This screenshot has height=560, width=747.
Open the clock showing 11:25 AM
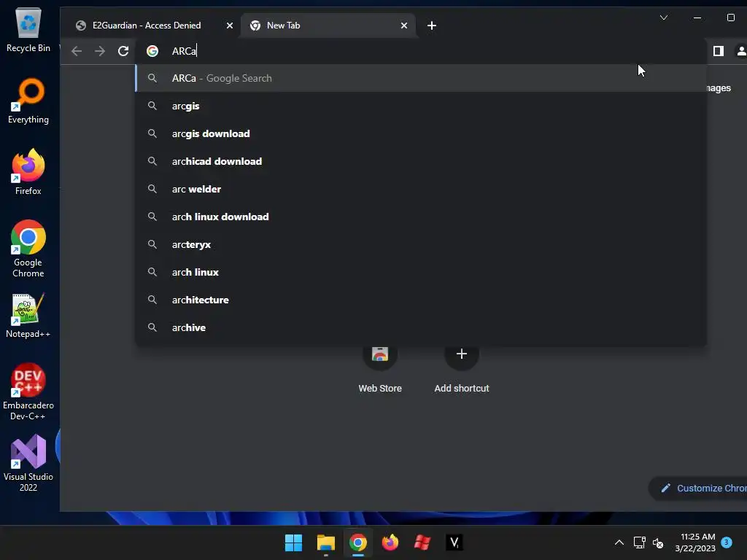(x=695, y=542)
